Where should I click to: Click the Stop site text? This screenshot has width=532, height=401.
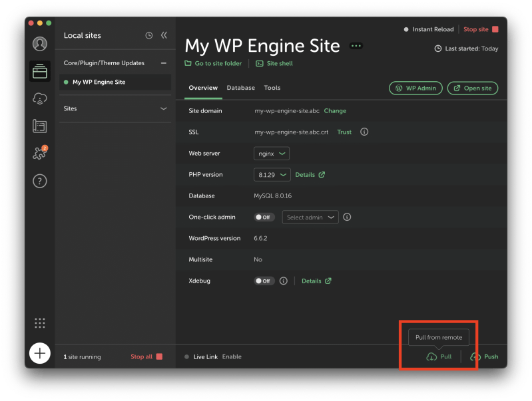[x=475, y=29]
